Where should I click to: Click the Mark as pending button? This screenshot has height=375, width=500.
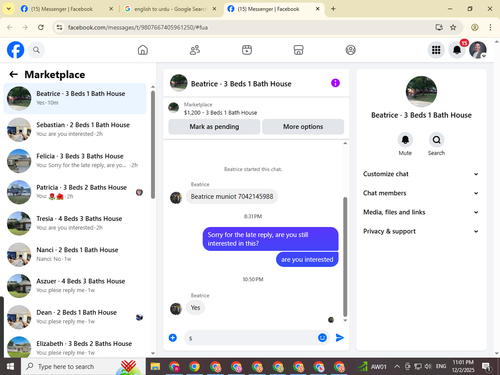tap(214, 127)
